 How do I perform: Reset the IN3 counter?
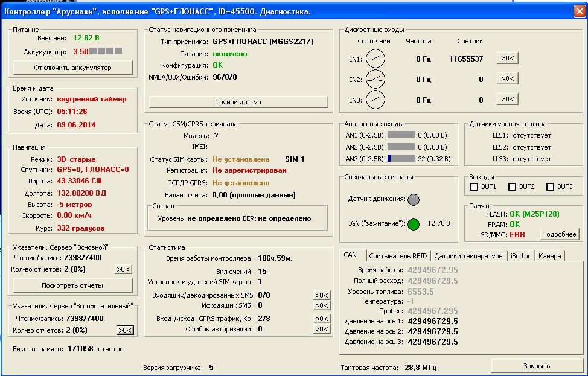[508, 100]
